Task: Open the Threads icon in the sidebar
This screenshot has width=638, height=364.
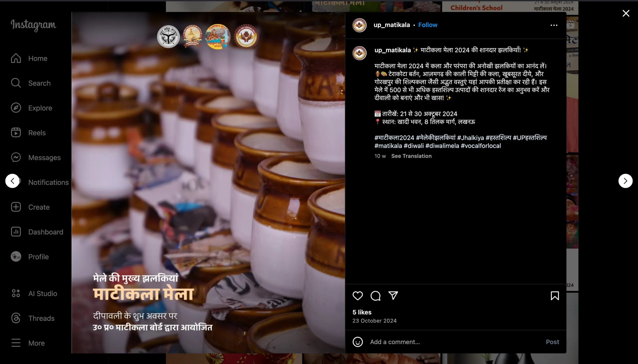Action: pos(16,318)
